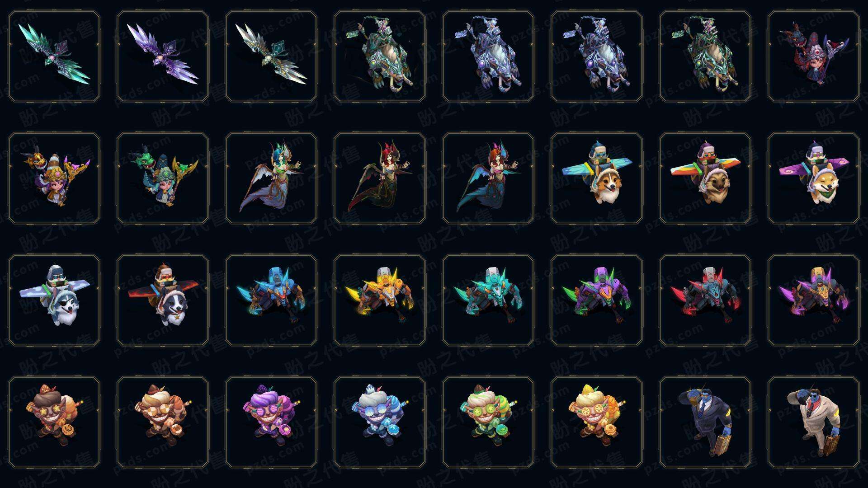Choose the chocolate brown star-glasses gremlin
The image size is (868, 488).
(54, 422)
